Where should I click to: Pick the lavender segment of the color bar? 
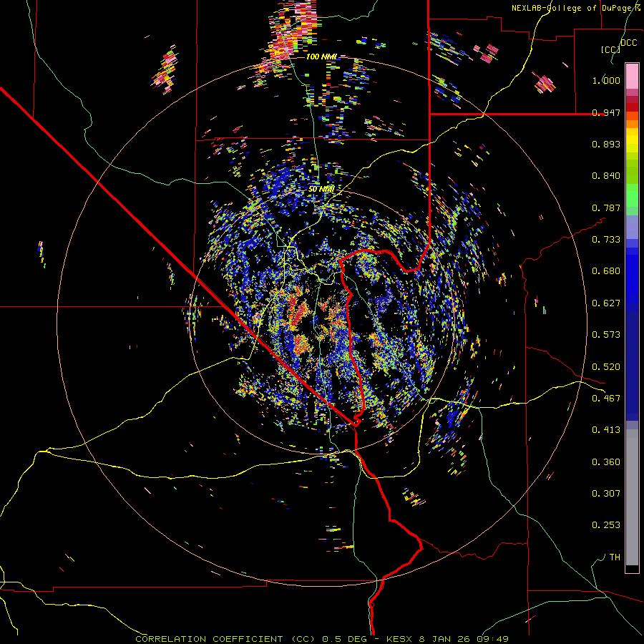(632, 227)
